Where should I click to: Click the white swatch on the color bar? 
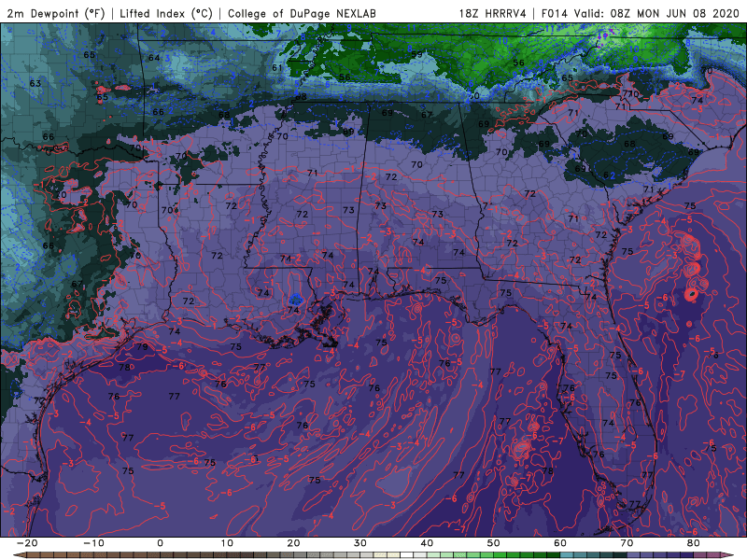coord(407,555)
